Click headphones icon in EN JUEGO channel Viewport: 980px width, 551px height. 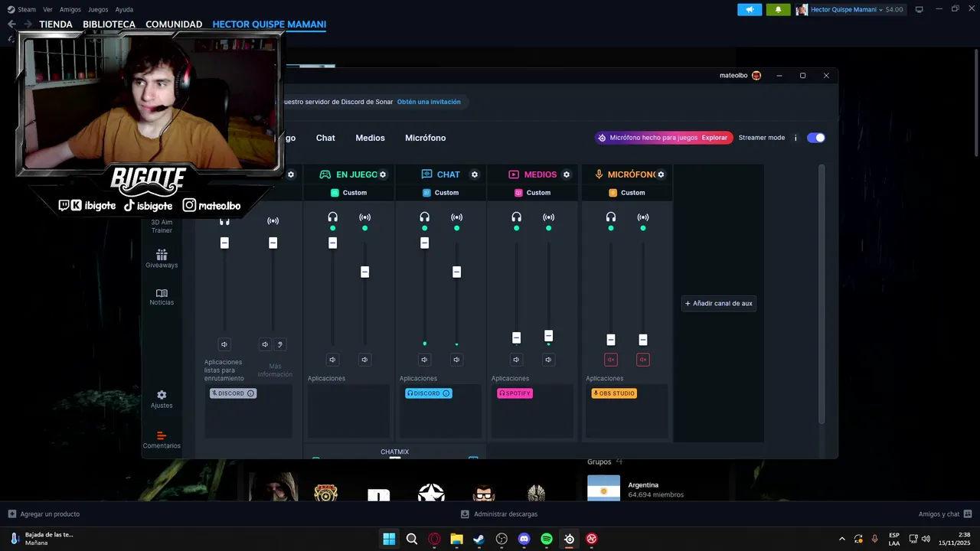point(332,217)
